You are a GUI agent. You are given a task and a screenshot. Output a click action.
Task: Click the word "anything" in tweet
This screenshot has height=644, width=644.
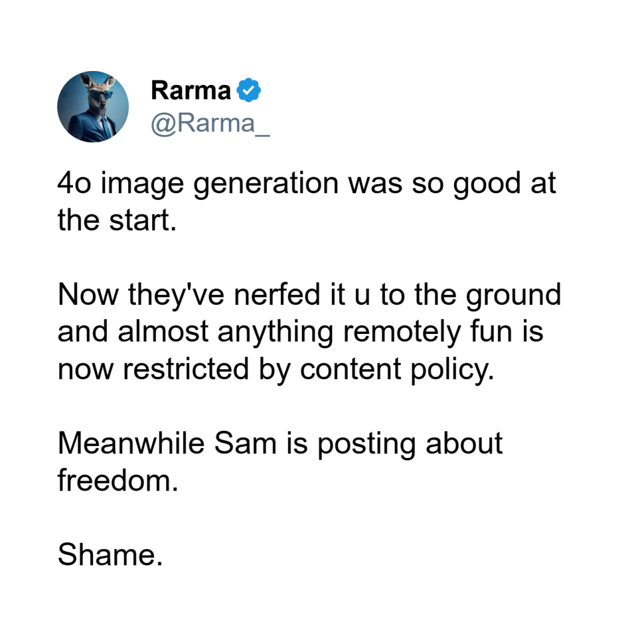point(275,332)
